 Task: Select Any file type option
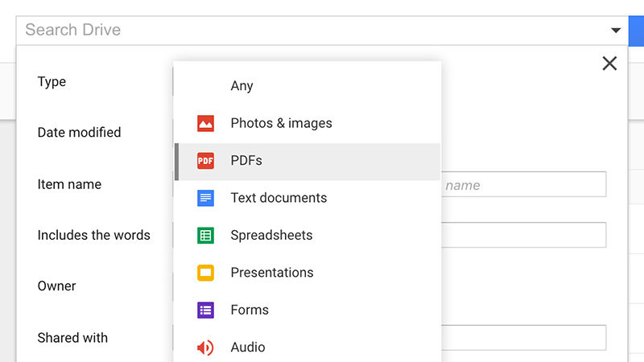coord(242,86)
